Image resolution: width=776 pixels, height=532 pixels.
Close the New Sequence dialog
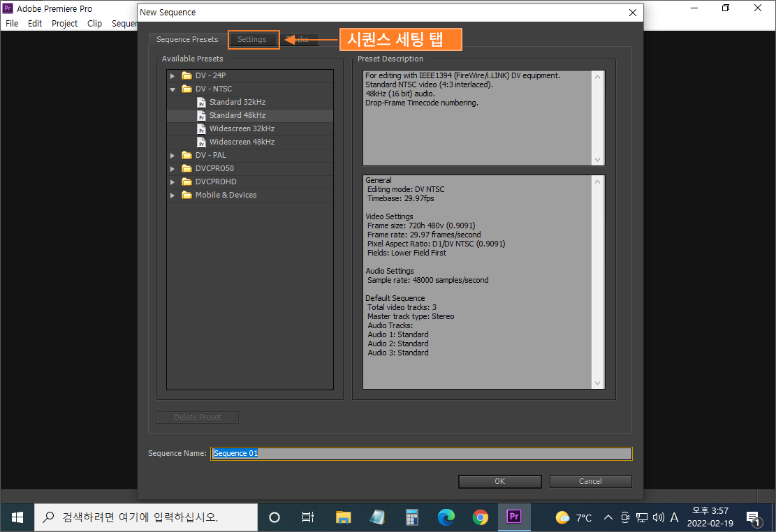[x=633, y=13]
